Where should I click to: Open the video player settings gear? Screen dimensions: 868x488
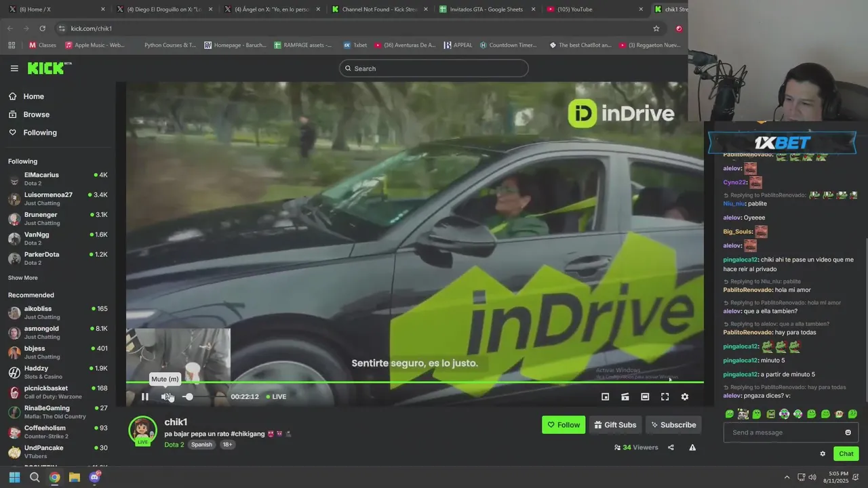pos(685,396)
